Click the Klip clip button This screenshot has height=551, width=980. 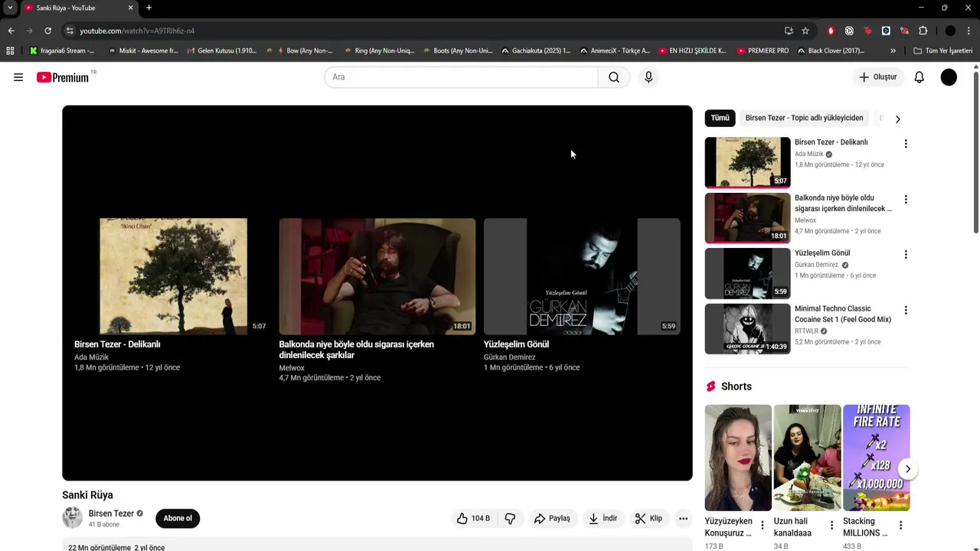[x=648, y=518]
